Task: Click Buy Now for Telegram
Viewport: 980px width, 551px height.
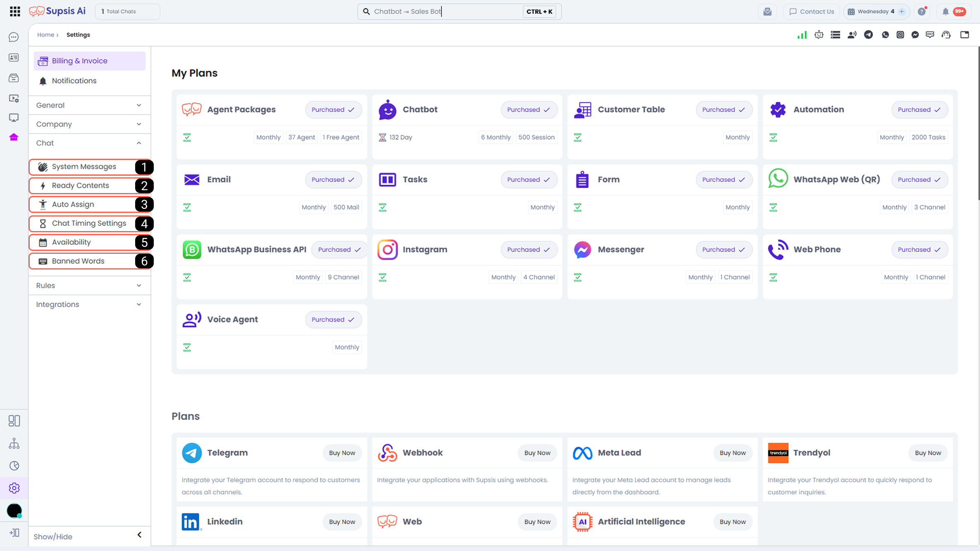Action: pyautogui.click(x=342, y=453)
